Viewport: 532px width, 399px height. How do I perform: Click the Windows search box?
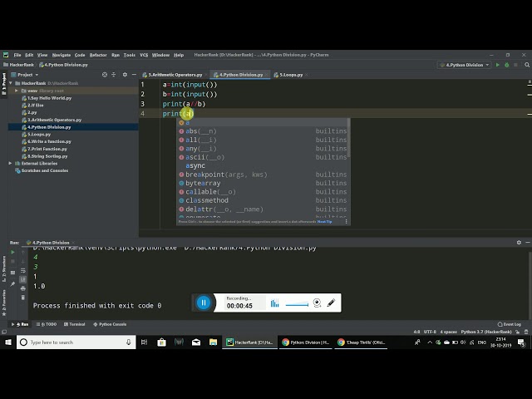[x=76, y=342]
